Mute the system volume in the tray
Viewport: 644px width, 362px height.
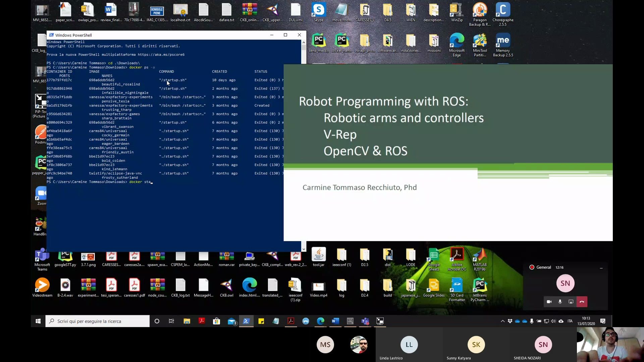coord(553,321)
